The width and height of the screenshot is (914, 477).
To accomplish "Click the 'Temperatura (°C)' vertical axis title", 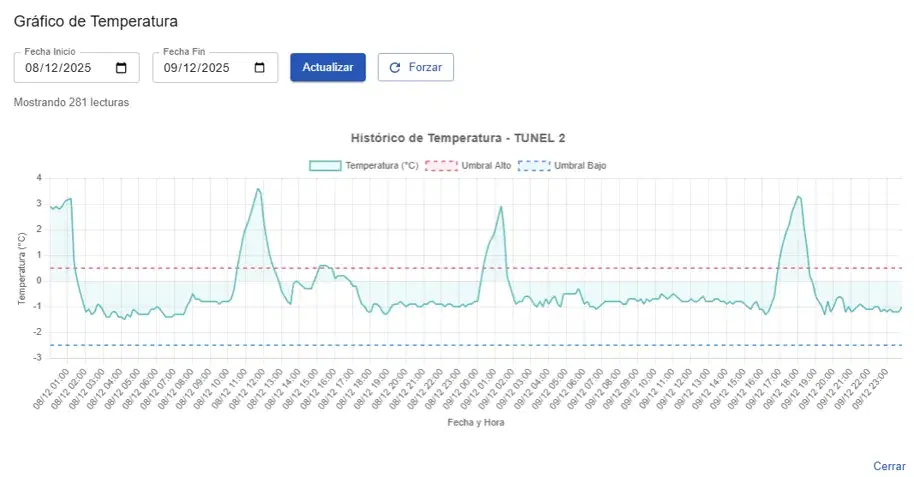I will point(22,268).
